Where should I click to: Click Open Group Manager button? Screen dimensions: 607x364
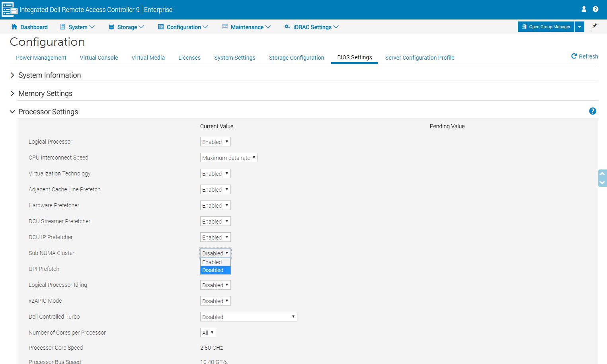coord(546,27)
